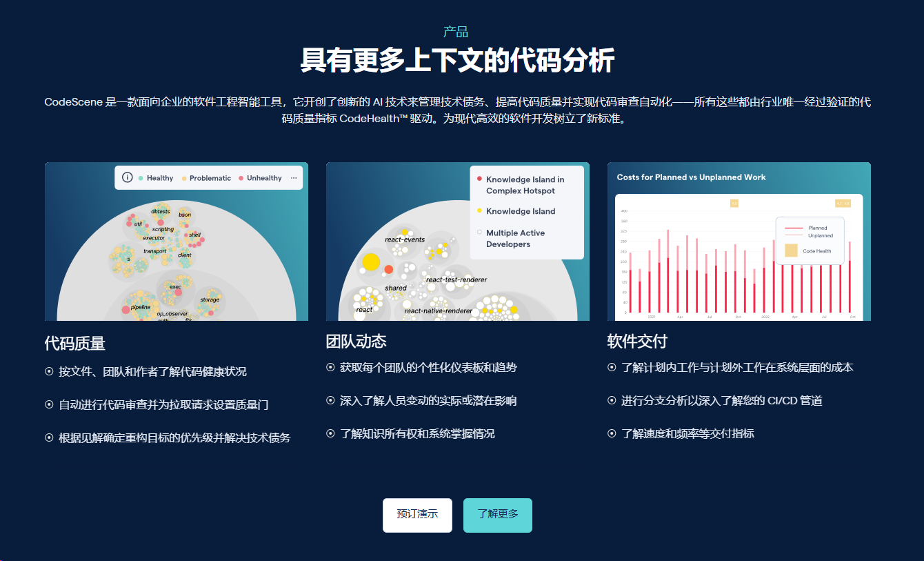Click bullet icon beside 了解计划内工作与计划外工作
Image resolution: width=924 pixels, height=561 pixels.
tap(612, 367)
